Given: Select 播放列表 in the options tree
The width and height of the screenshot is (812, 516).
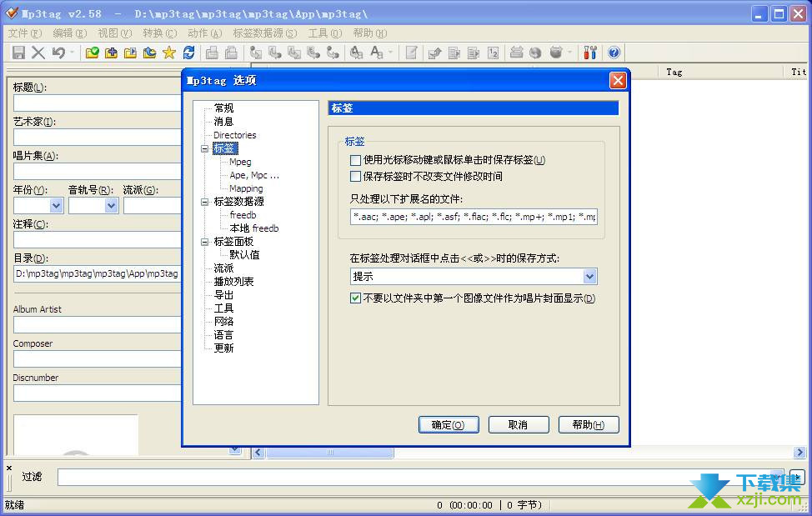Looking at the screenshot, I should 233,282.
